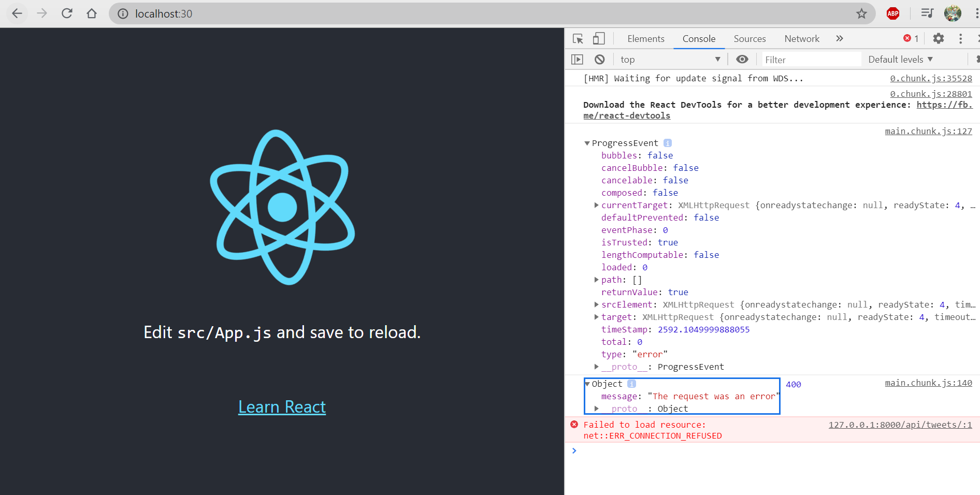
Task: Reload the page with the refresh icon
Action: 67,13
